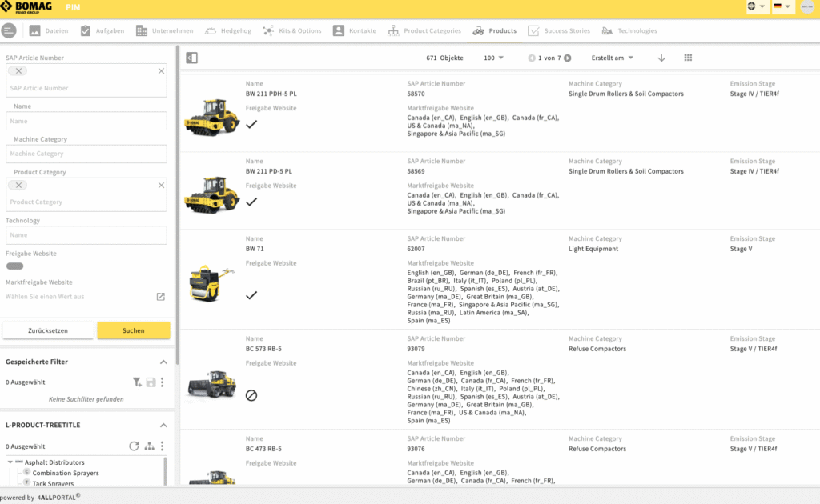Open the Success Stories tab
The image size is (820, 504).
559,31
